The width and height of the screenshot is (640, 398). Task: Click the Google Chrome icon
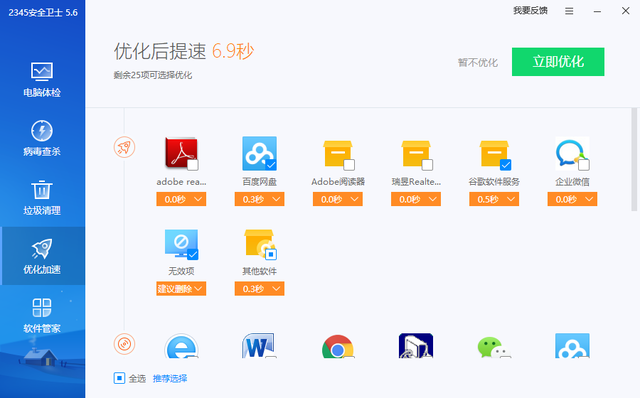click(x=338, y=347)
